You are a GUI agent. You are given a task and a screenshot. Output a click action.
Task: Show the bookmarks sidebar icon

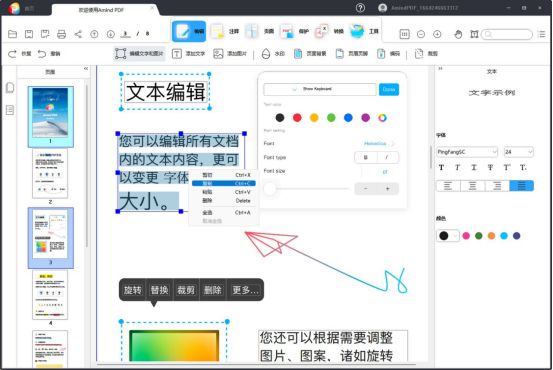pyautogui.click(x=10, y=110)
